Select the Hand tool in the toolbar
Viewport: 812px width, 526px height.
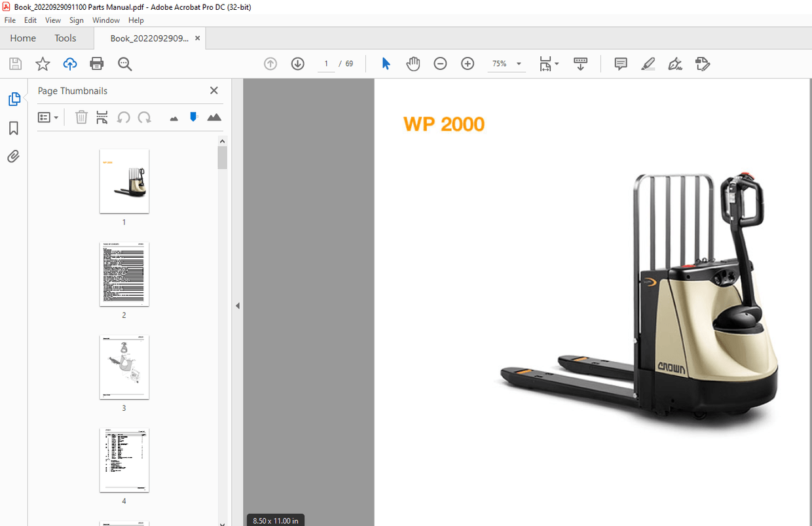coord(413,63)
